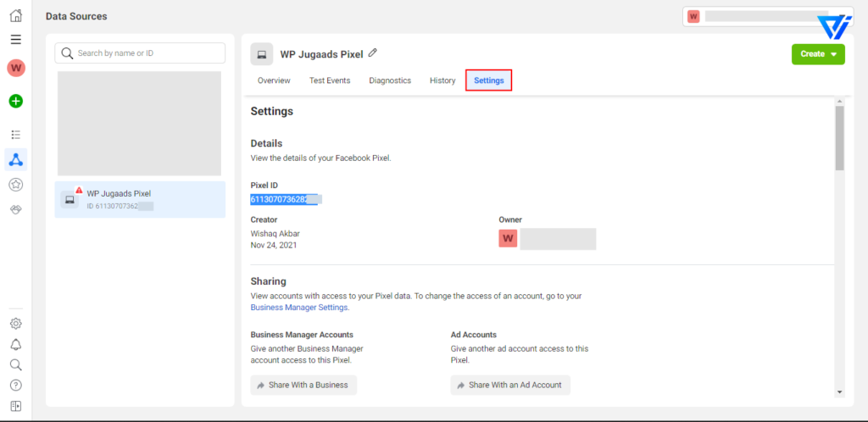
Task: Open the Diagnostics tab
Action: [390, 81]
